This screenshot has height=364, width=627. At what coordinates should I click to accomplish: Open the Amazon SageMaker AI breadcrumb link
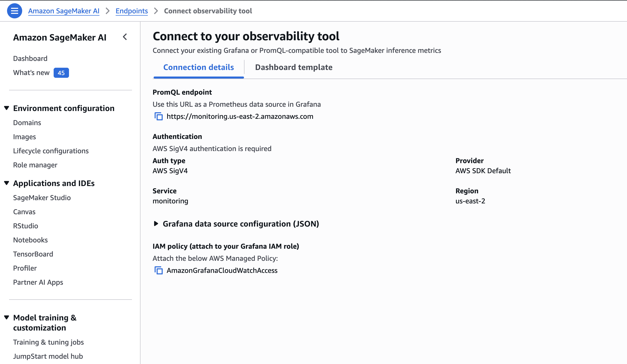64,11
